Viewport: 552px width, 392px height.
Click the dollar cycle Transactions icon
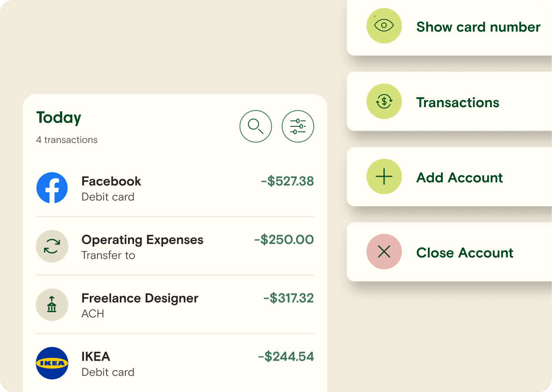384,101
